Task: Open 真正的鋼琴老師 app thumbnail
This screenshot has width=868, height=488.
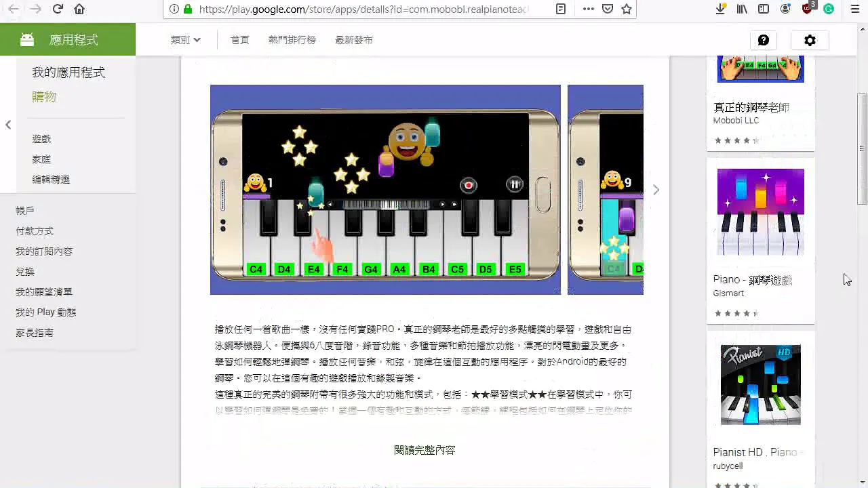Action: click(x=760, y=68)
